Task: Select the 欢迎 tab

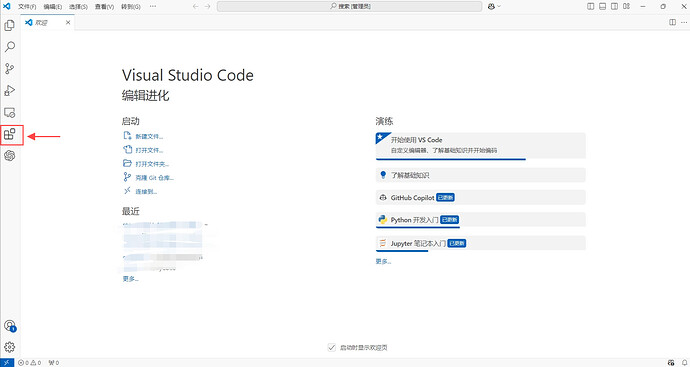Action: point(48,22)
